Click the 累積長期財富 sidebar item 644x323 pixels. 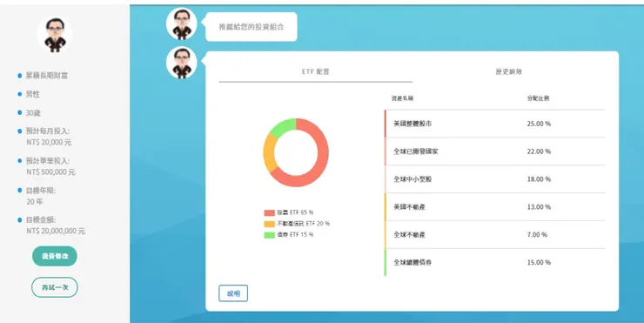47,76
